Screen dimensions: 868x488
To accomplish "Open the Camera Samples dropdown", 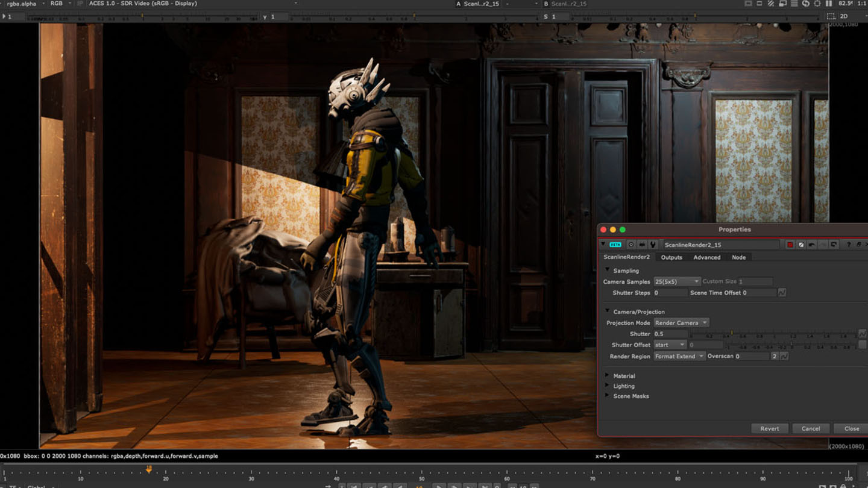I will click(x=677, y=282).
